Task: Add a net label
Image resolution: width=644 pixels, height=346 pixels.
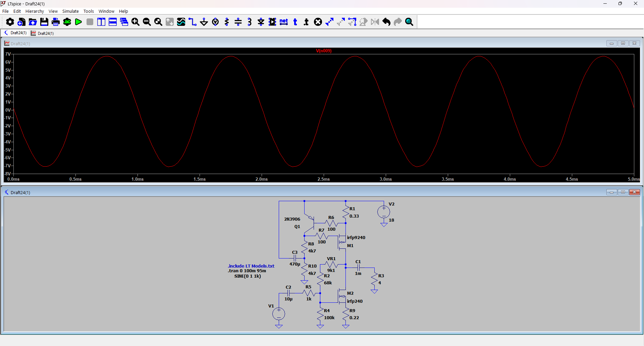Action: 284,22
